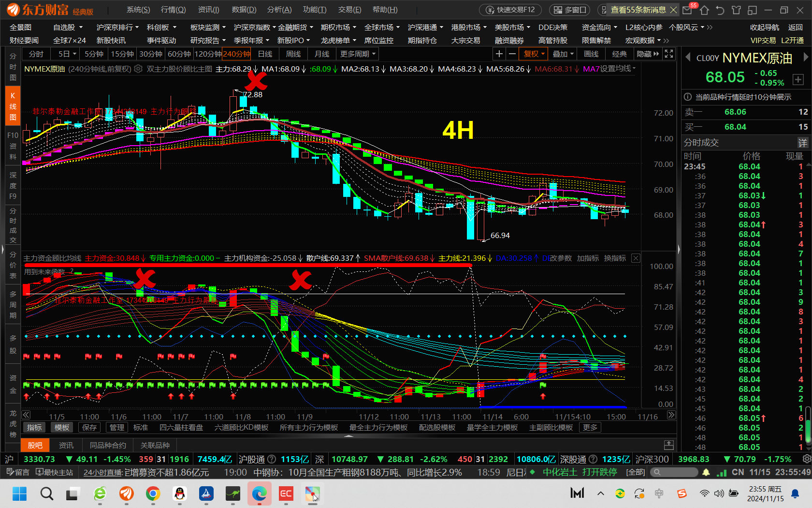Open the 详 details button for 分时成交
812x508 pixels.
click(x=803, y=143)
